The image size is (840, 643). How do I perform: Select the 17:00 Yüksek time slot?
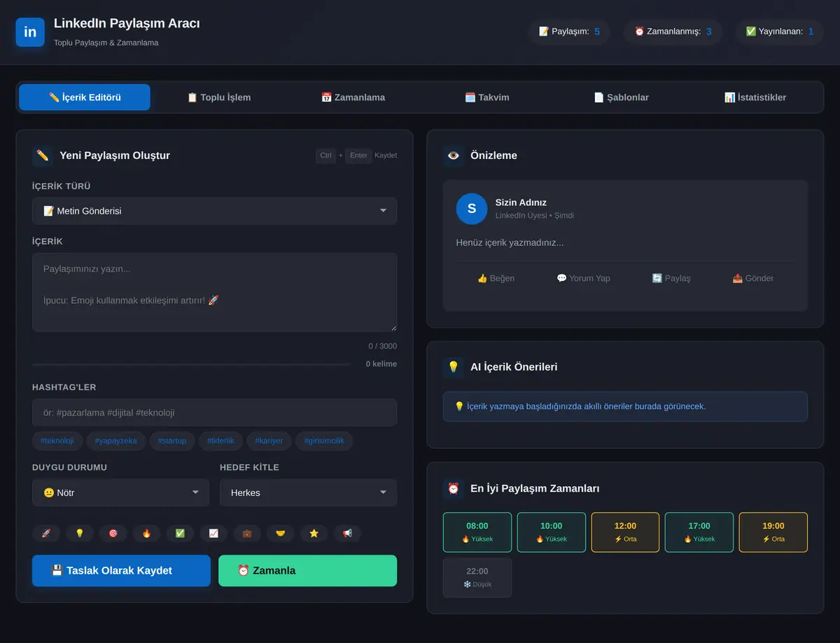(699, 532)
